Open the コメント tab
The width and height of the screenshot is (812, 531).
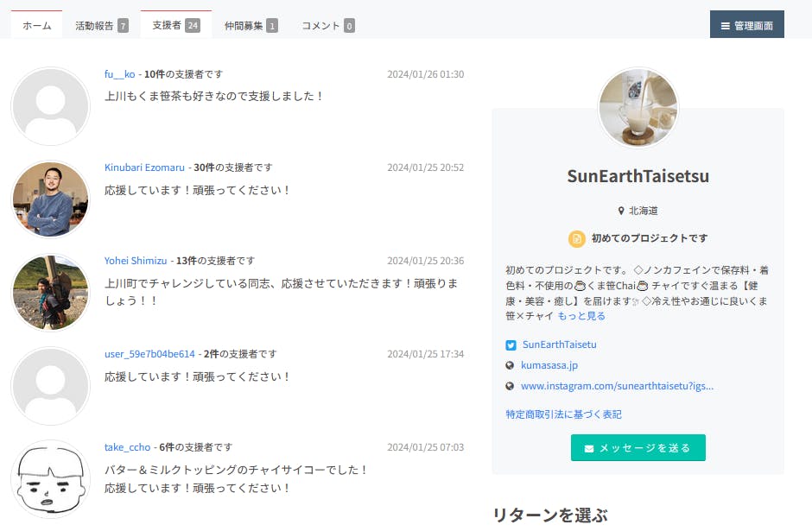point(327,26)
